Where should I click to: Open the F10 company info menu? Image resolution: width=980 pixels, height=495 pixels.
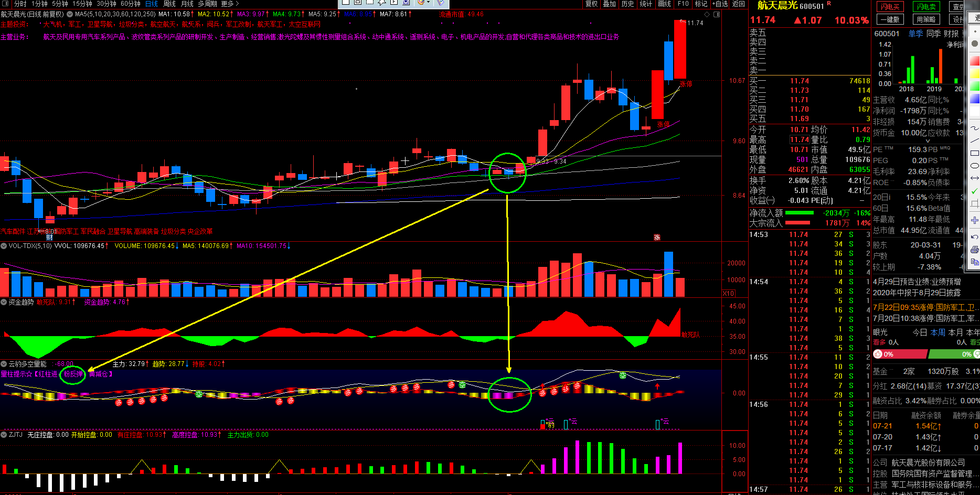click(x=683, y=4)
